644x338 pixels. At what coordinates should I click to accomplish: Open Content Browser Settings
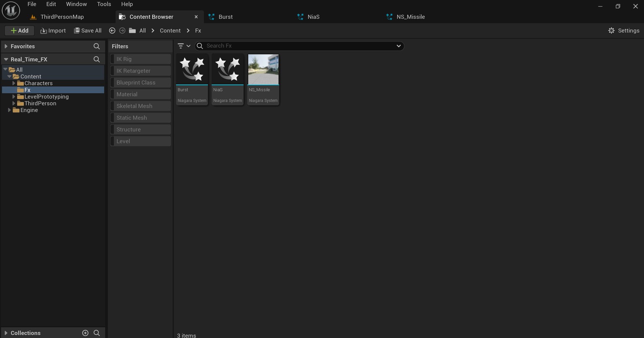pyautogui.click(x=623, y=31)
